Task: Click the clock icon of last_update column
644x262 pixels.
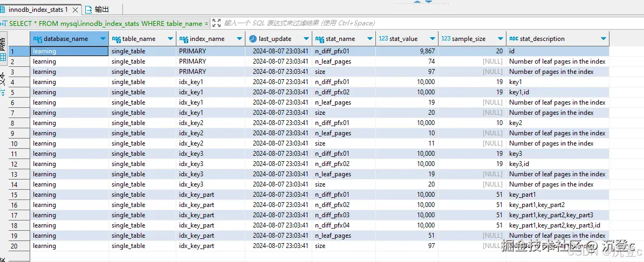Action: point(252,39)
